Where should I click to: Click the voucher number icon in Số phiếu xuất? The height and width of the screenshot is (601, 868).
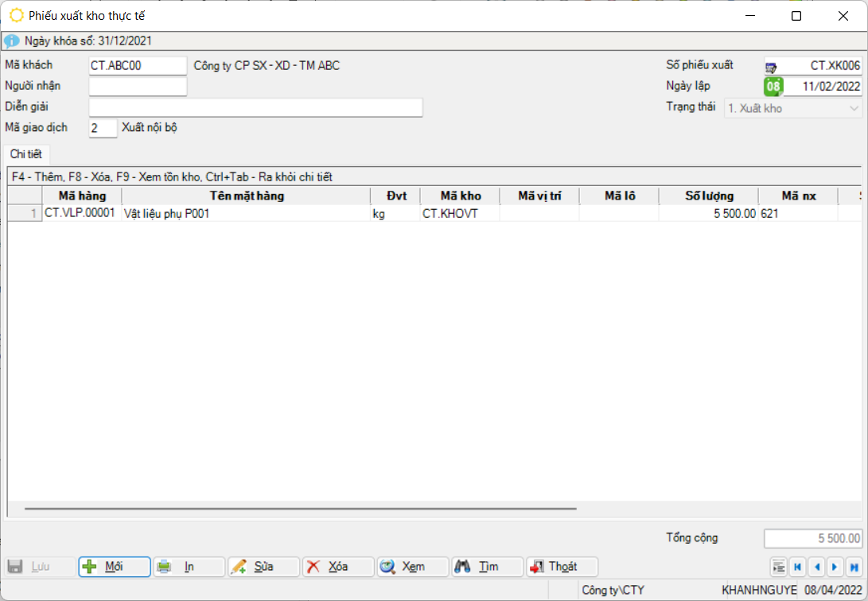tap(771, 67)
